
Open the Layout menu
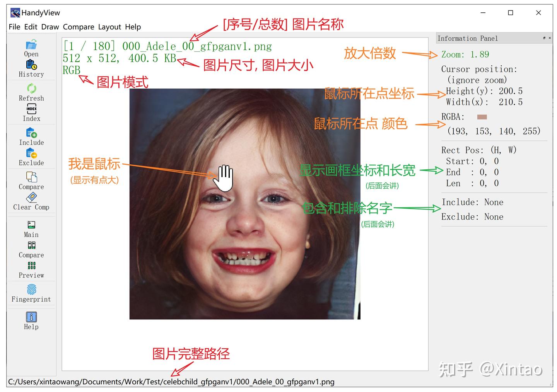(x=109, y=27)
